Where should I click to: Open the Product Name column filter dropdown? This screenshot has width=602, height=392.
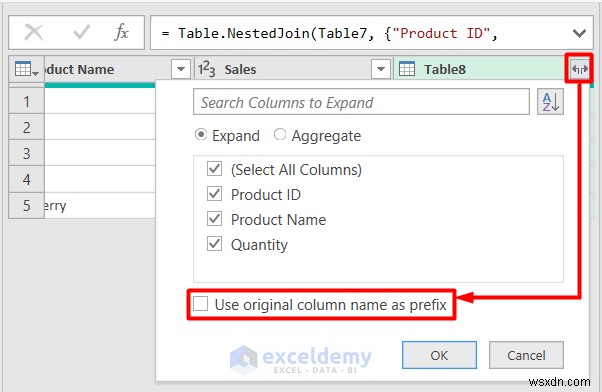[181, 69]
